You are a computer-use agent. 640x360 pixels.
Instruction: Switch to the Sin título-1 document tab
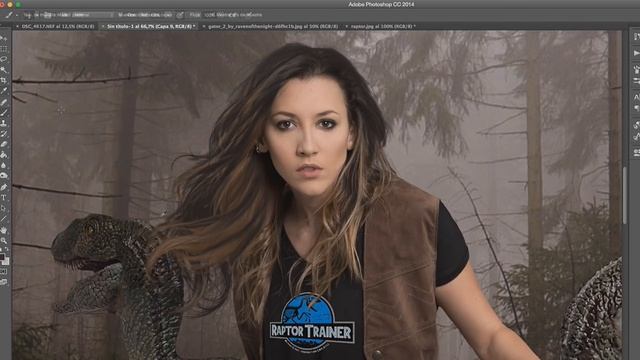[x=151, y=26]
